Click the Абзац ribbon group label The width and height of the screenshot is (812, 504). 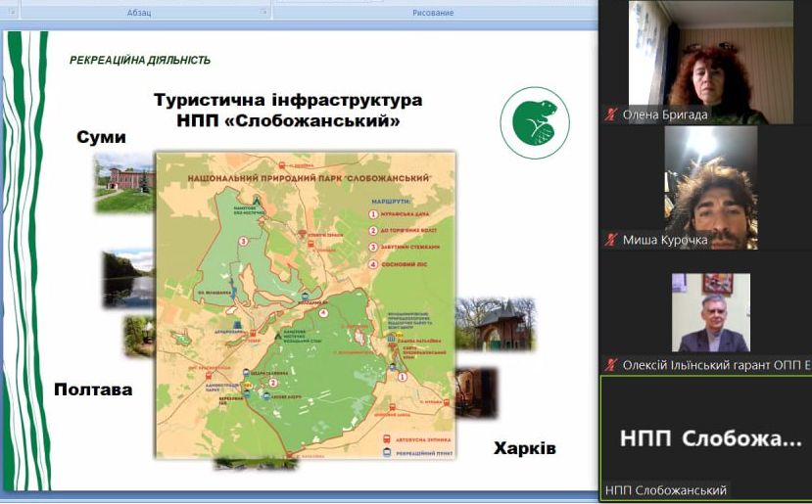point(139,13)
